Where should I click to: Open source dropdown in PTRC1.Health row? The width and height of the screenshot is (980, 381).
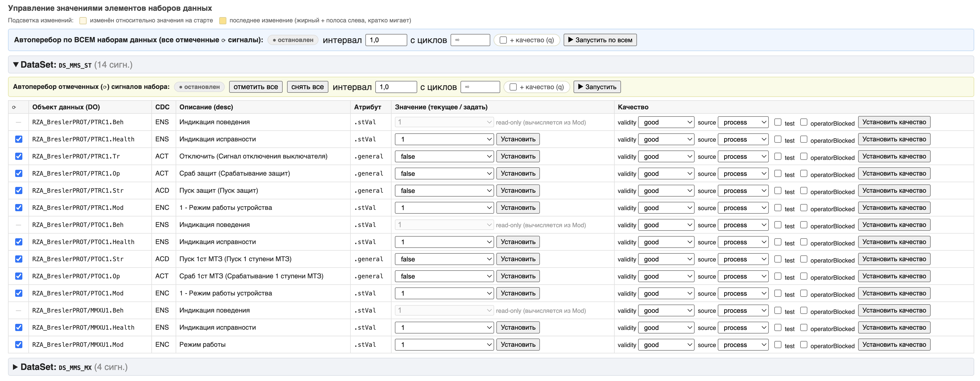(x=743, y=139)
